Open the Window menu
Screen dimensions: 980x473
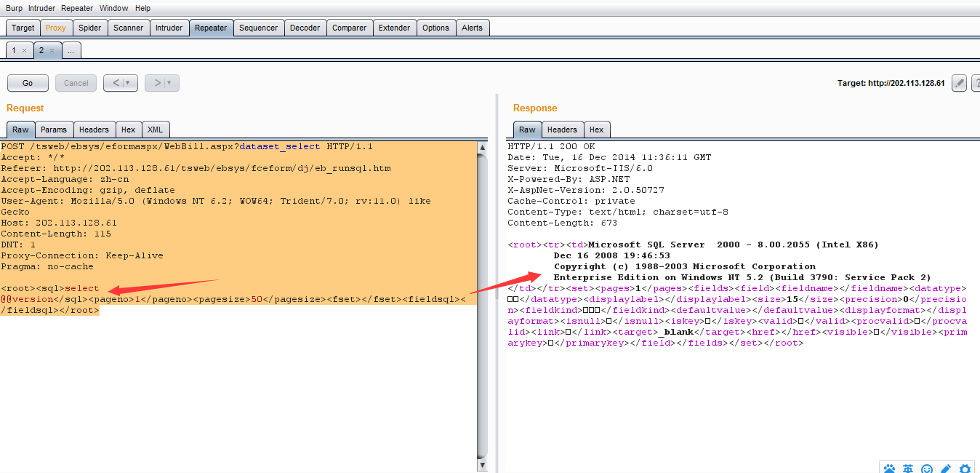[x=113, y=8]
